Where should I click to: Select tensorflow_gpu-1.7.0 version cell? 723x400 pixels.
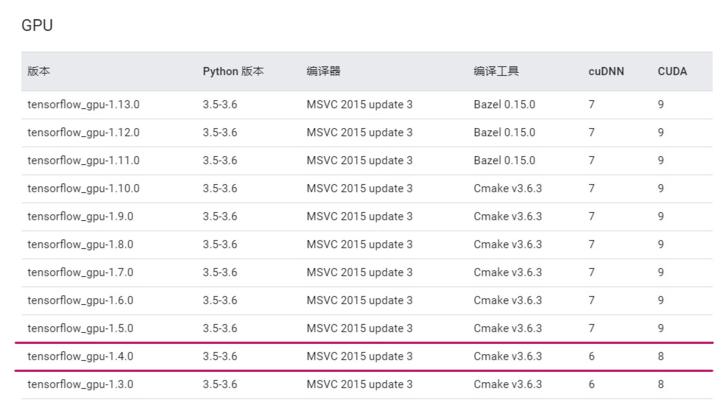click(x=80, y=273)
